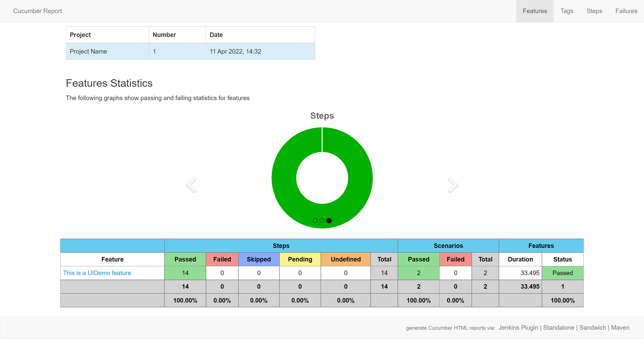Open the Maven footer link
The image size is (644, 348).
pyautogui.click(x=620, y=328)
